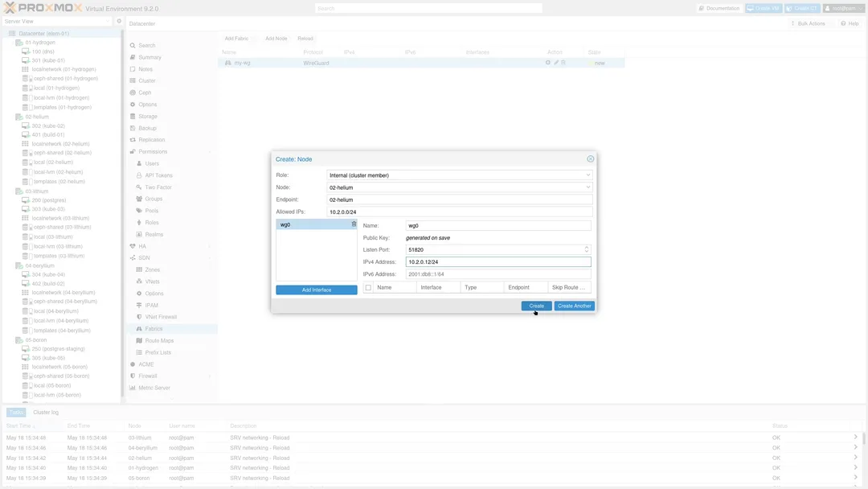Viewport: 868px width, 489px height.
Task: Click the IPv6 Address input field
Action: pos(498,274)
